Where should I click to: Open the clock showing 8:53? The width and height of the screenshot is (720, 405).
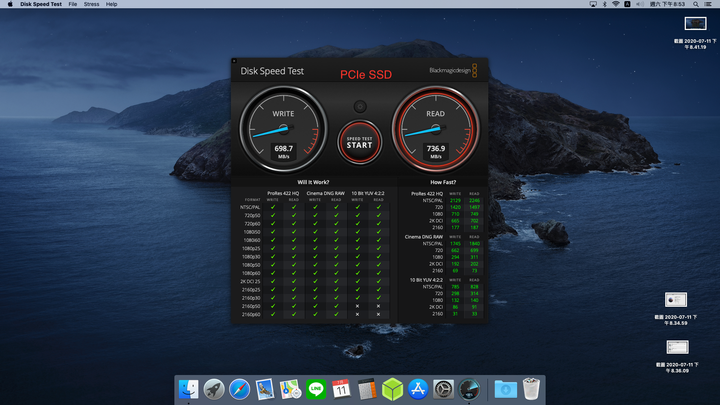(667, 4)
